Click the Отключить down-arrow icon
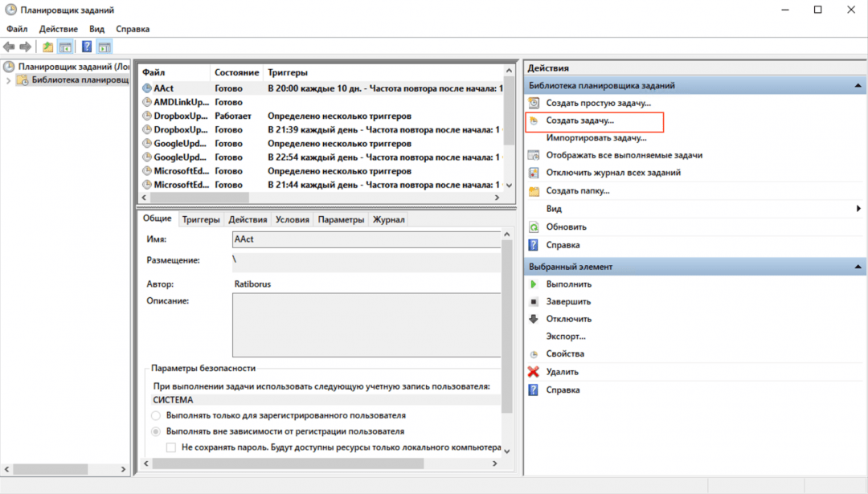868x494 pixels. 533,319
